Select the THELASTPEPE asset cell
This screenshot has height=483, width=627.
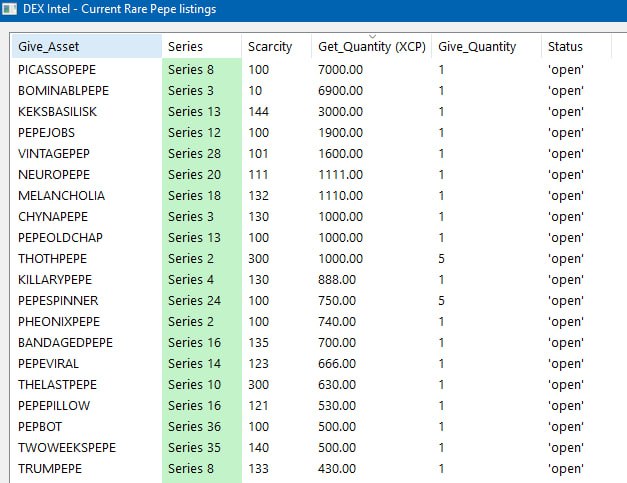[x=57, y=385]
